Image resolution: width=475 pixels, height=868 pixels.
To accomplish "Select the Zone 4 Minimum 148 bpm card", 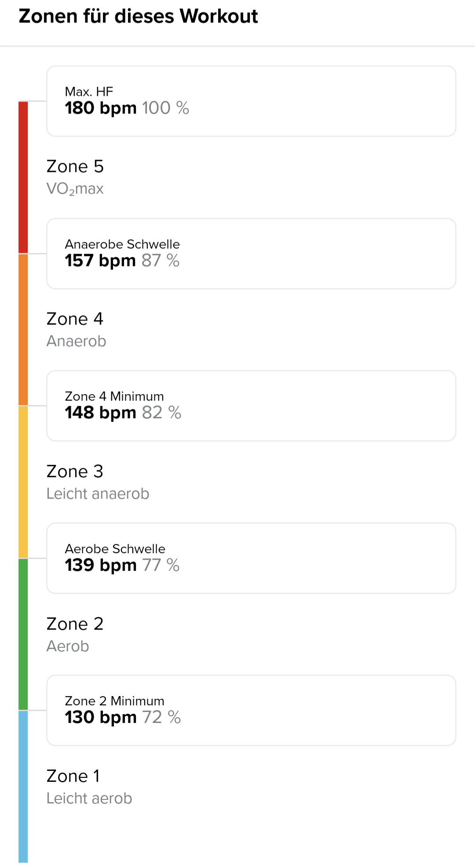I will coord(251,406).
